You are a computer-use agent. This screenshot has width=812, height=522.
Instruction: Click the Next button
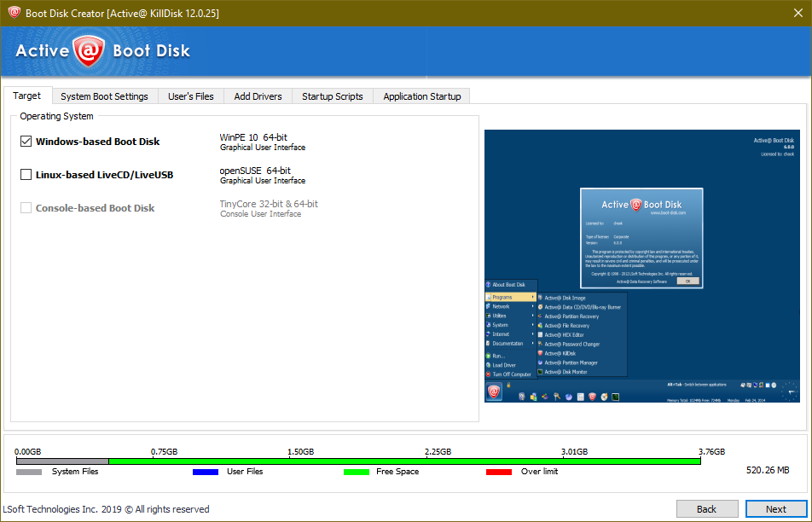pos(774,508)
